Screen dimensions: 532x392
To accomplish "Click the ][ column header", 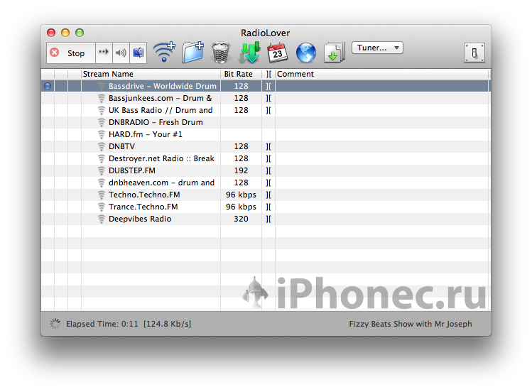I will click(268, 74).
